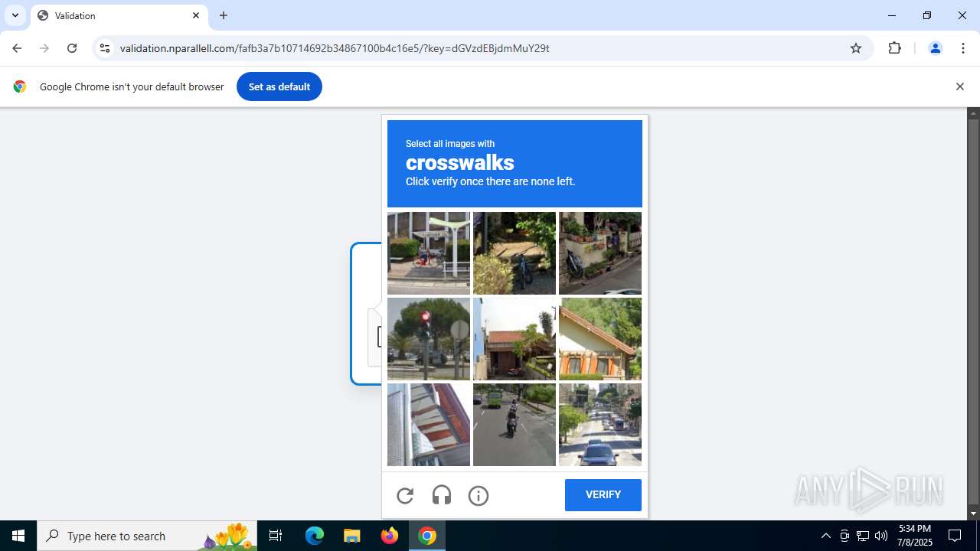View site information icon in address bar
This screenshot has height=551, width=980.
(105, 48)
